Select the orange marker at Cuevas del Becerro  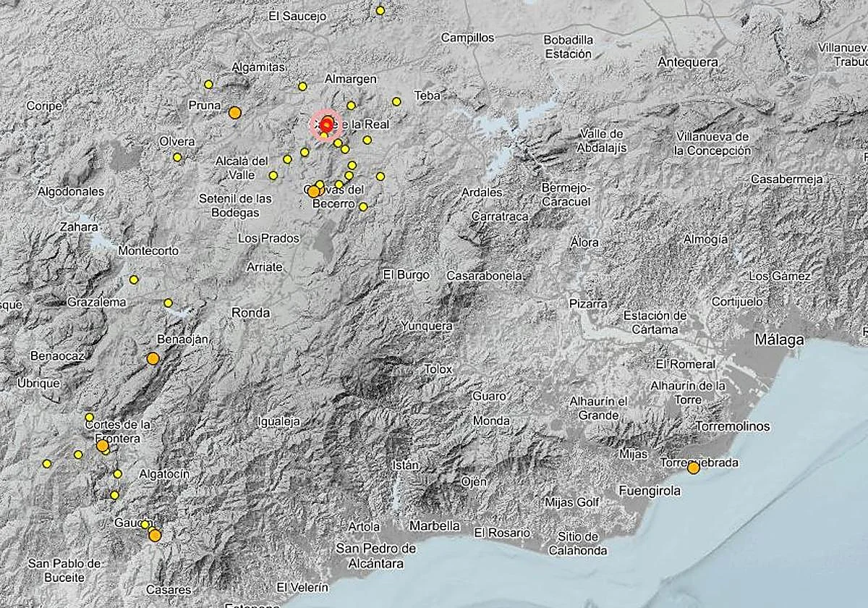pyautogui.click(x=313, y=190)
